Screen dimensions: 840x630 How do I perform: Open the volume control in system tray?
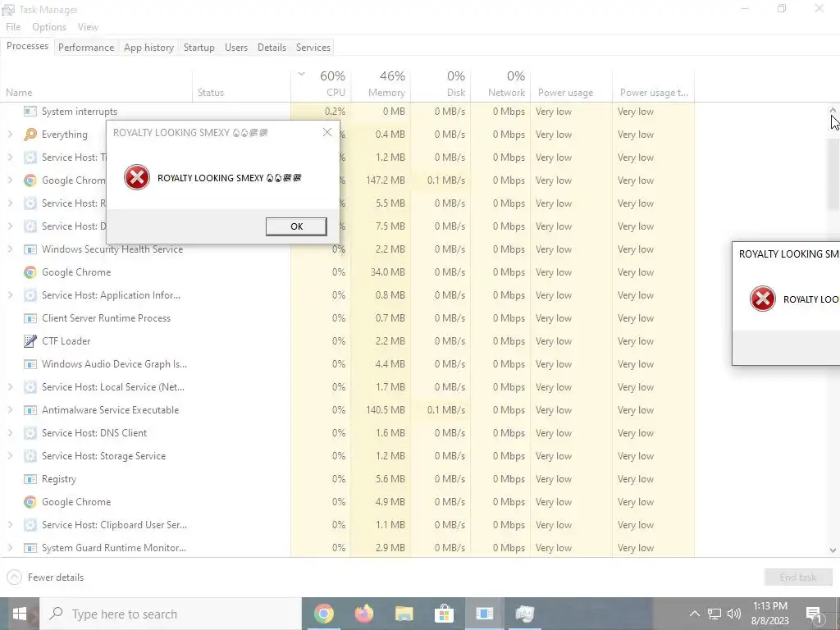[x=734, y=614]
